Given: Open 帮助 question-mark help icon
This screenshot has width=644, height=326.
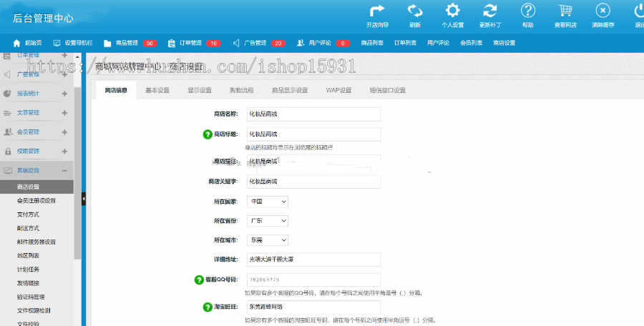Looking at the screenshot, I should pyautogui.click(x=528, y=11).
